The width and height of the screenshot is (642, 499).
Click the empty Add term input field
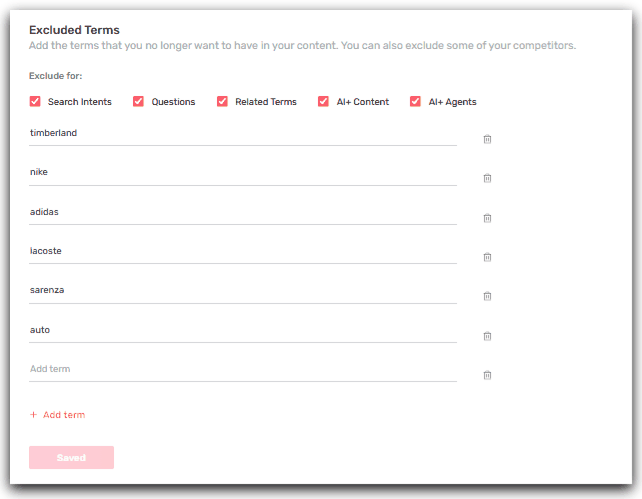[x=242, y=369]
